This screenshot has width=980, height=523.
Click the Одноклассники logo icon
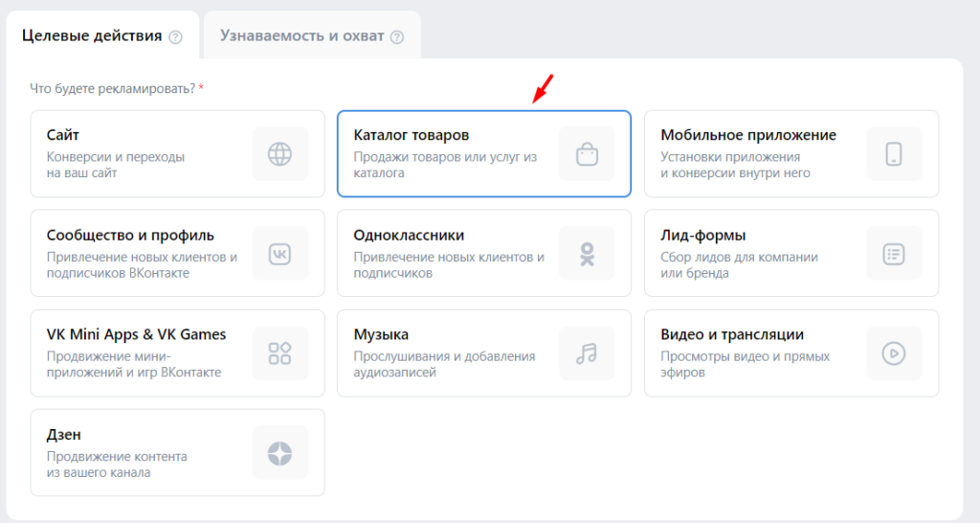pos(587,254)
